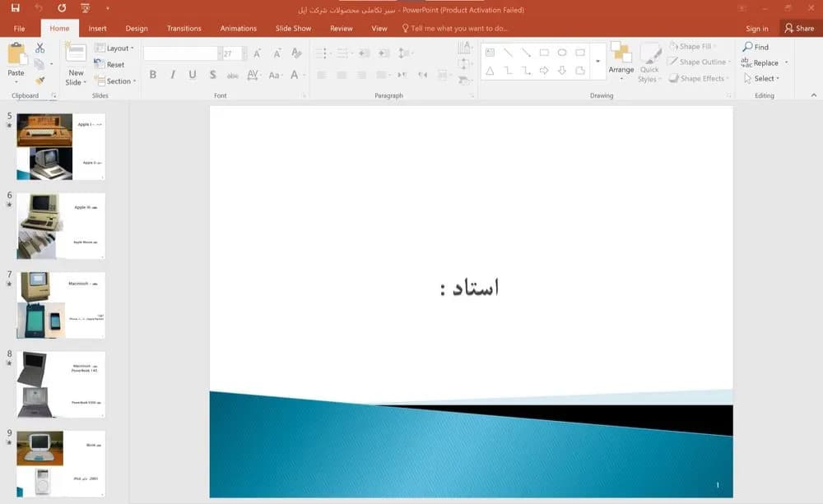The width and height of the screenshot is (823, 504).
Task: Select the Rectangle shape in gallery
Action: click(544, 53)
